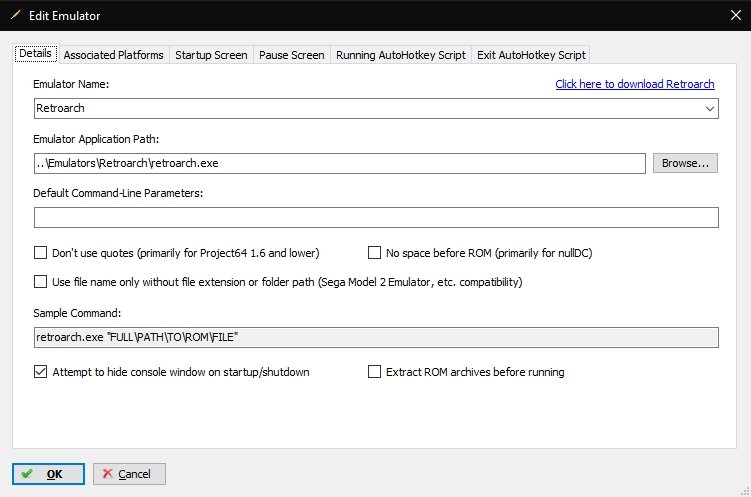Switch to the Details tab

point(35,54)
